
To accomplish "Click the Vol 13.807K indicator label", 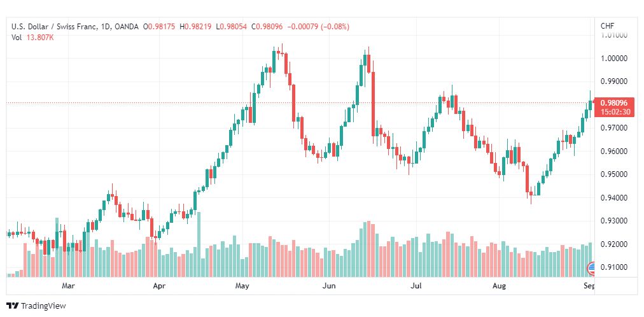I will pos(32,38).
